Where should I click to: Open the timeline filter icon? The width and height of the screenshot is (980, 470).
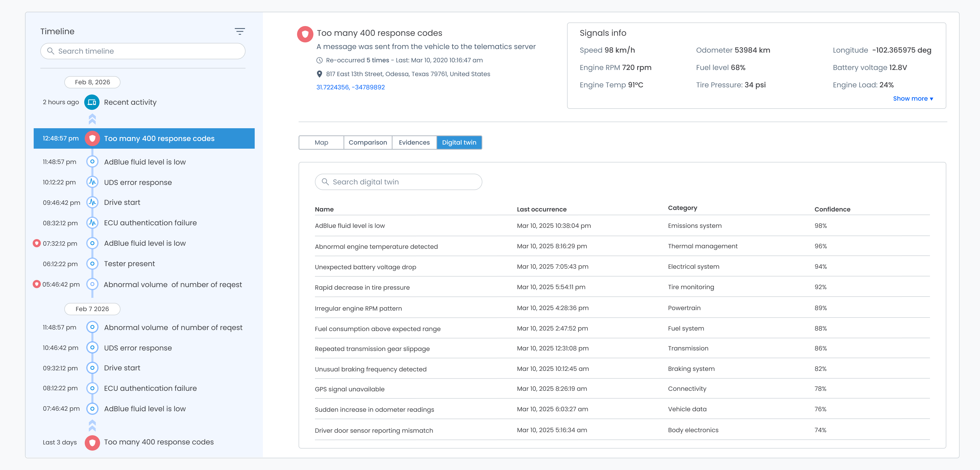(x=240, y=31)
